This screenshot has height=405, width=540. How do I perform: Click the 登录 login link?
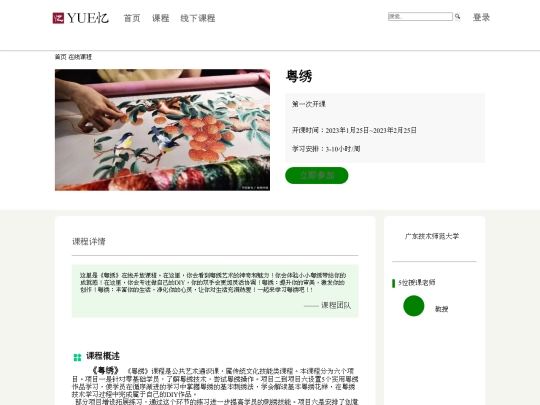(x=481, y=17)
